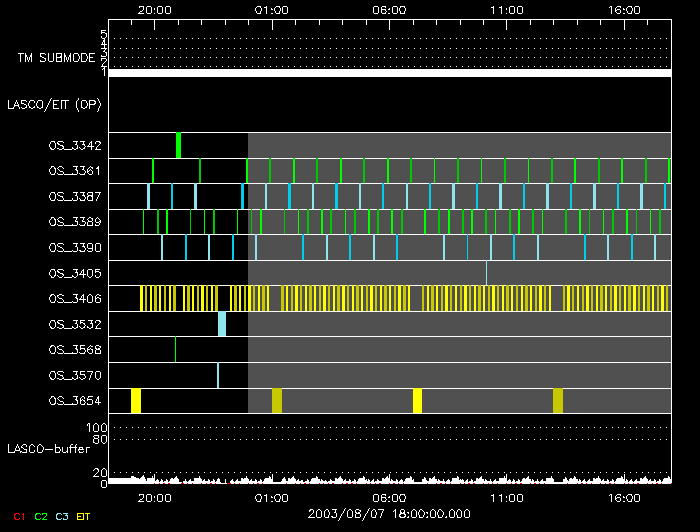The width and height of the screenshot is (700, 532).
Task: Select the thin marker in the OS_3568 row
Action: 175,349
